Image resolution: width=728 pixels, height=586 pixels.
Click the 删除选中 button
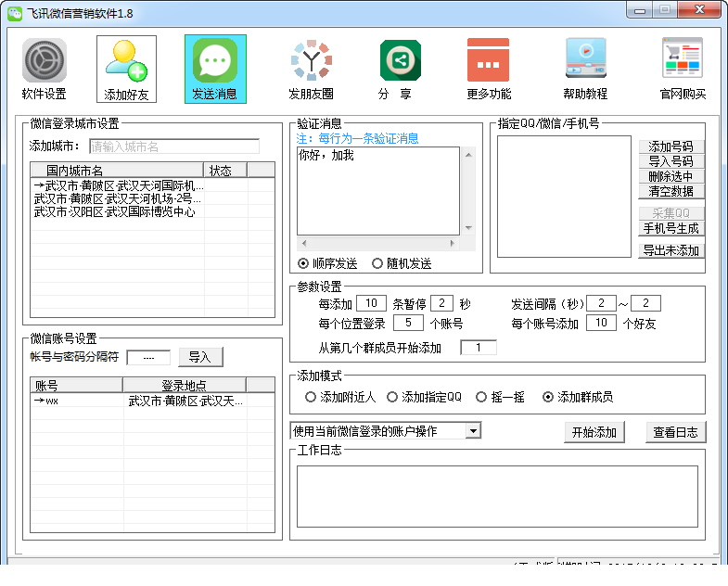coord(671,176)
